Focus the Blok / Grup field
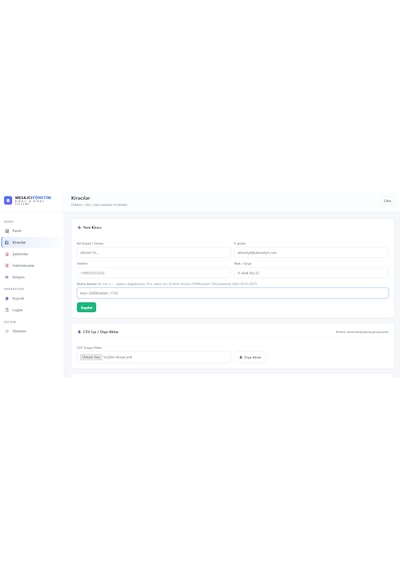This screenshot has width=400, height=570. pos(311,273)
